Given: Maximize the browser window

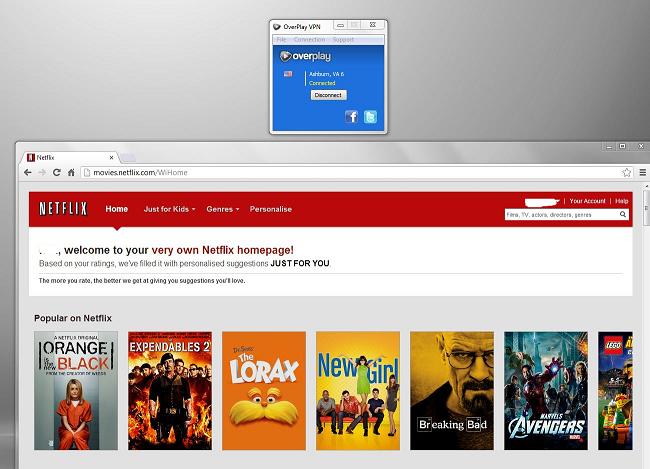Looking at the screenshot, I should [x=623, y=146].
